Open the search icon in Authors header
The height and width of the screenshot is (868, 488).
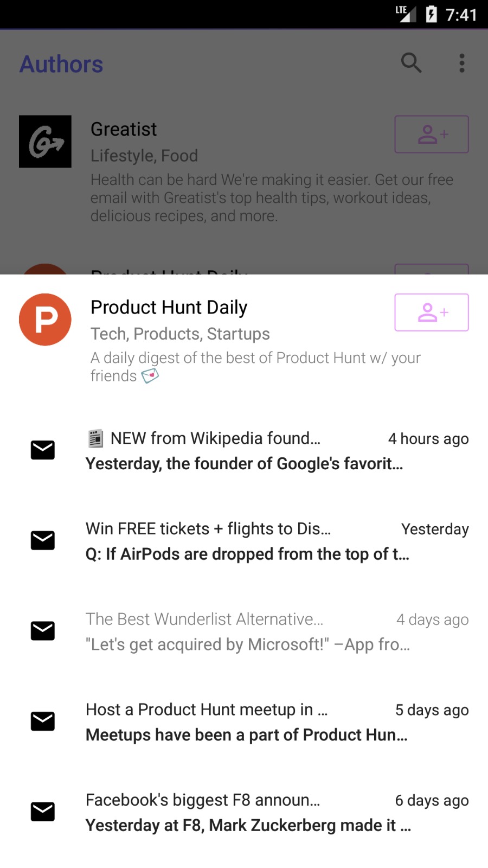tap(411, 63)
